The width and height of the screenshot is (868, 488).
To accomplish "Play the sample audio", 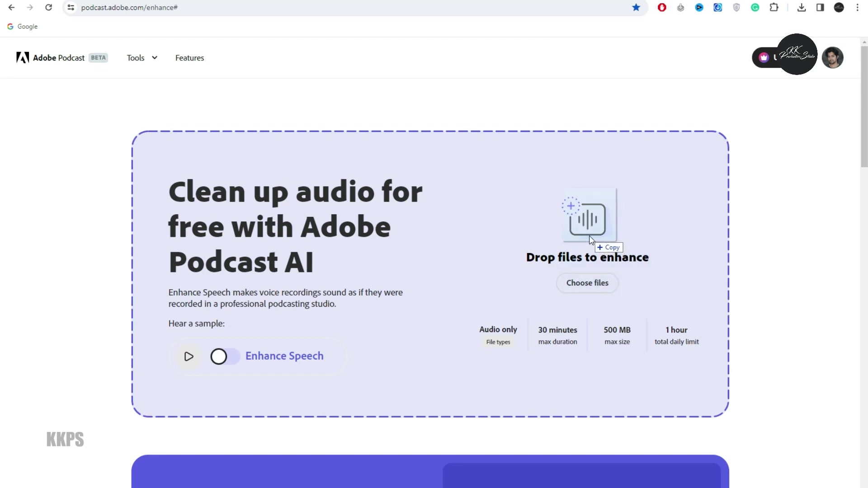I will (189, 357).
